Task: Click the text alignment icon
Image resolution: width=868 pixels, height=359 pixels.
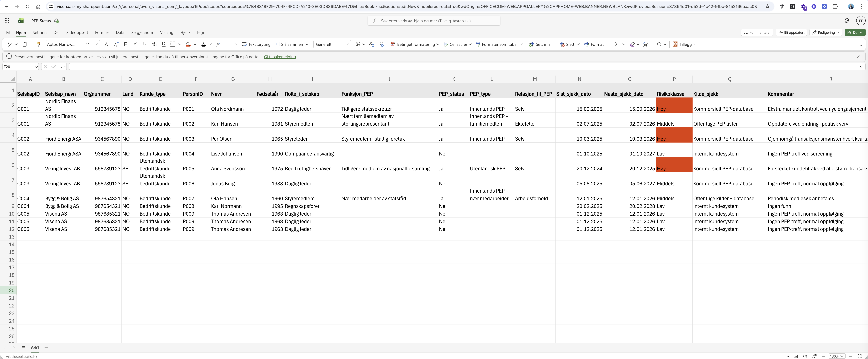Action: (x=230, y=44)
